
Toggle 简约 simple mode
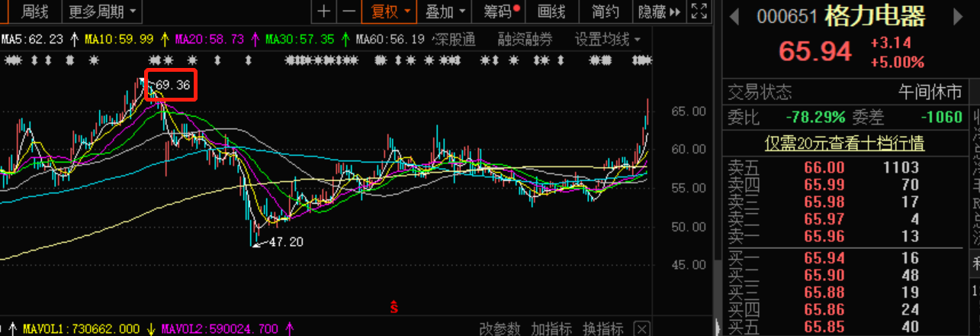point(606,11)
